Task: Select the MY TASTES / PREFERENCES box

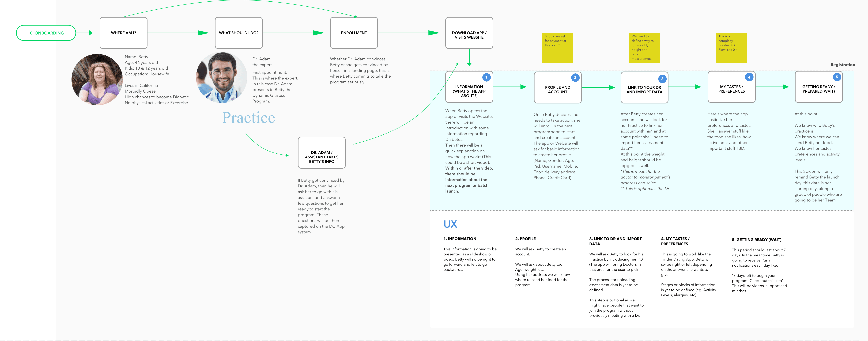Action: 732,87
